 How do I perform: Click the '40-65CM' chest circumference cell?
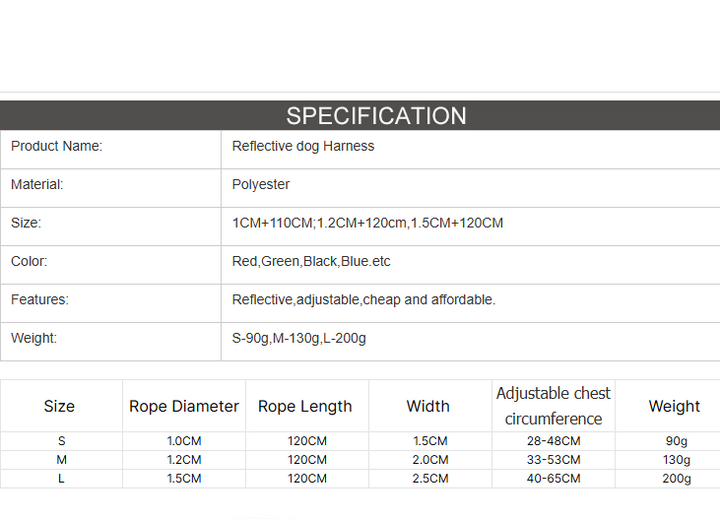click(553, 479)
